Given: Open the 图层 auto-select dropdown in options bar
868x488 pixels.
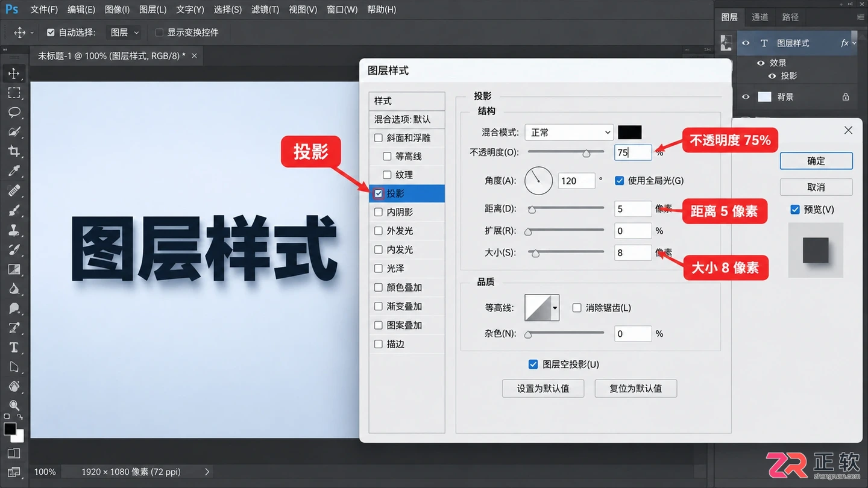Looking at the screenshot, I should [125, 33].
